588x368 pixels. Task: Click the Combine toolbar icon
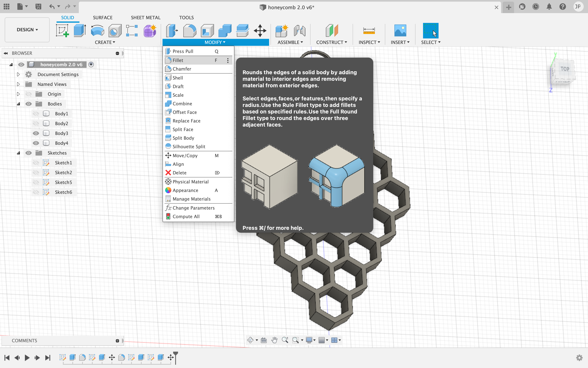click(225, 31)
